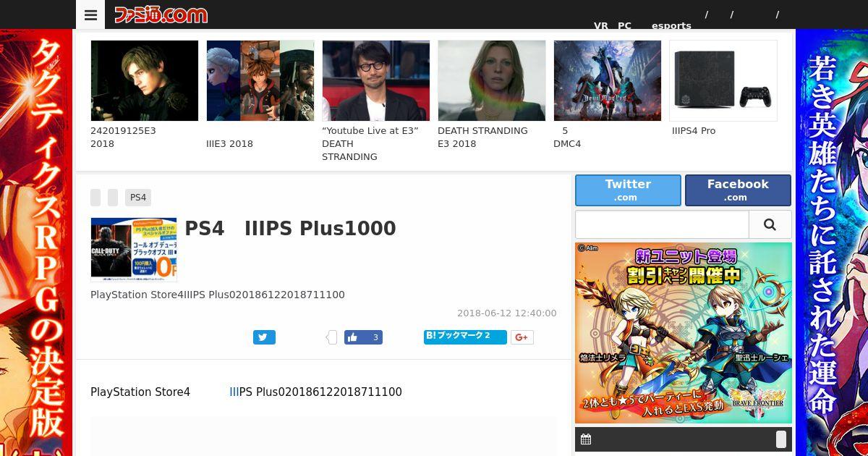Open the Devil May Cry 5 thumbnail

(608, 80)
